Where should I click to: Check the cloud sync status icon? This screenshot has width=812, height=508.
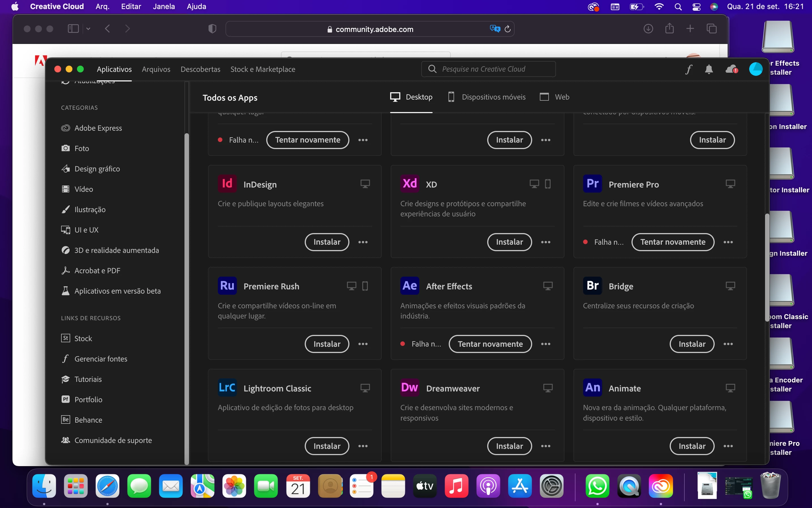tap(732, 69)
